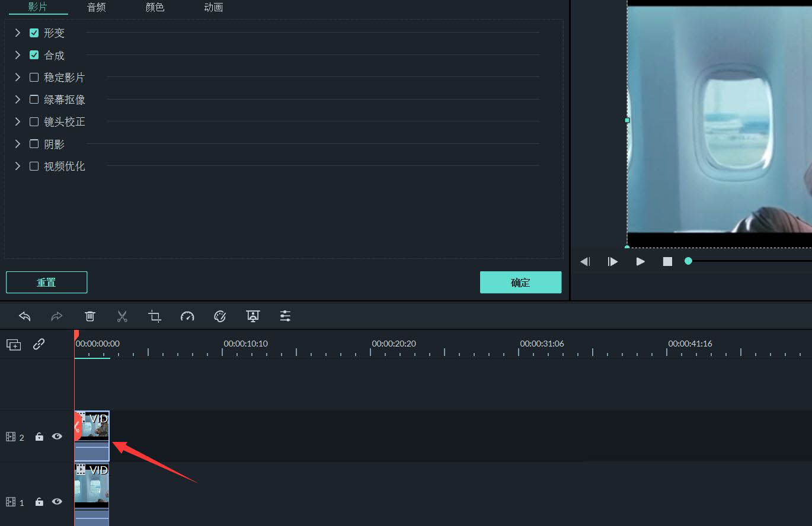
Task: Lock track 2 with padlock icon
Action: click(39, 437)
